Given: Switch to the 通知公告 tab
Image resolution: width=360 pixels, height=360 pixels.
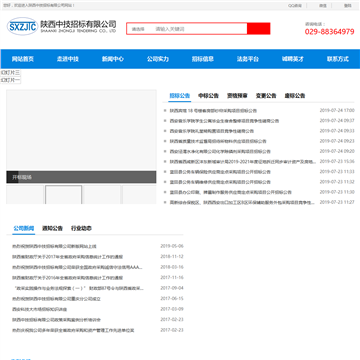Looking at the screenshot, I should click(x=52, y=228).
